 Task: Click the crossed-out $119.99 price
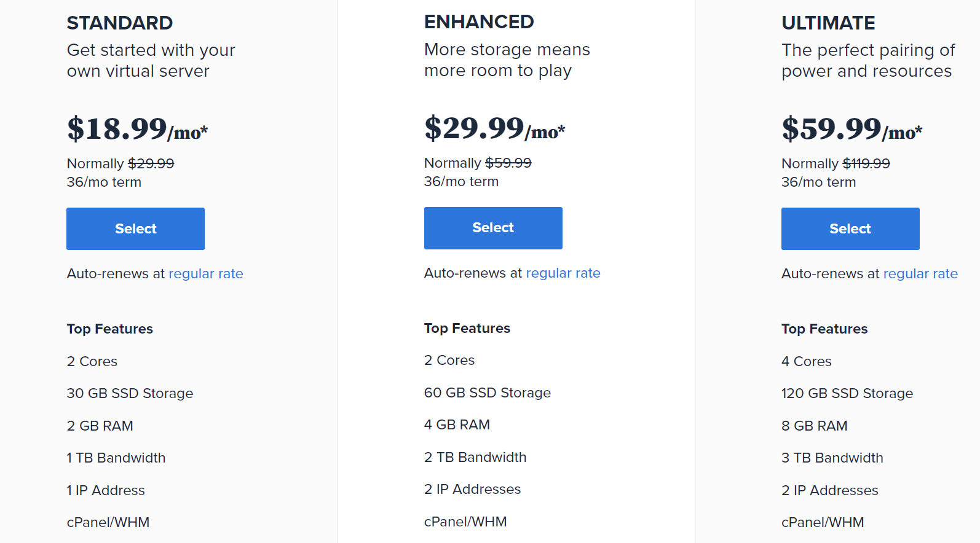tap(867, 163)
